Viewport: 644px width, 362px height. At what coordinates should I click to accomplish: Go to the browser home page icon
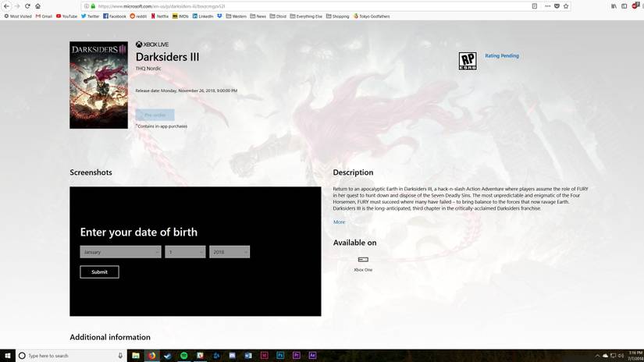point(38,5)
